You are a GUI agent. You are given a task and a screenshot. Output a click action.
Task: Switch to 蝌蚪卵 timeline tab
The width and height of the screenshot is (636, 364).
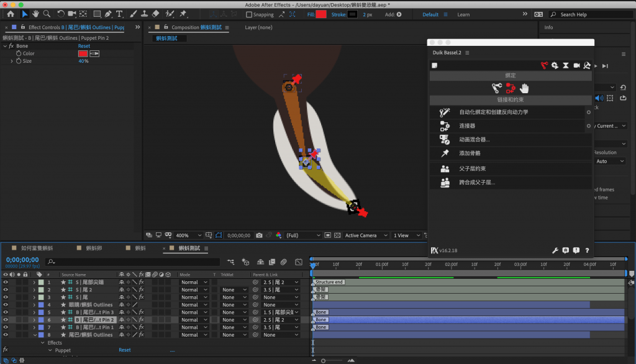[94, 248]
